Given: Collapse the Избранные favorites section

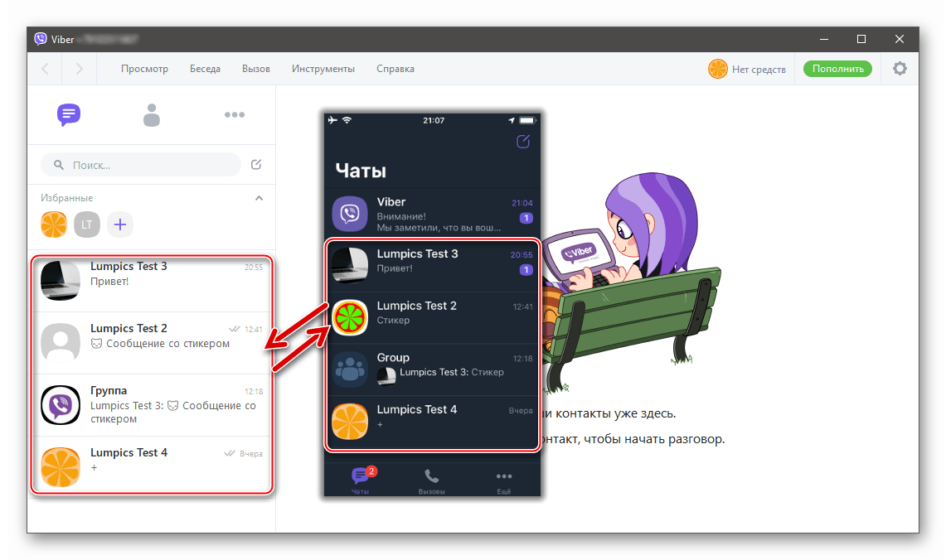Looking at the screenshot, I should 259,198.
